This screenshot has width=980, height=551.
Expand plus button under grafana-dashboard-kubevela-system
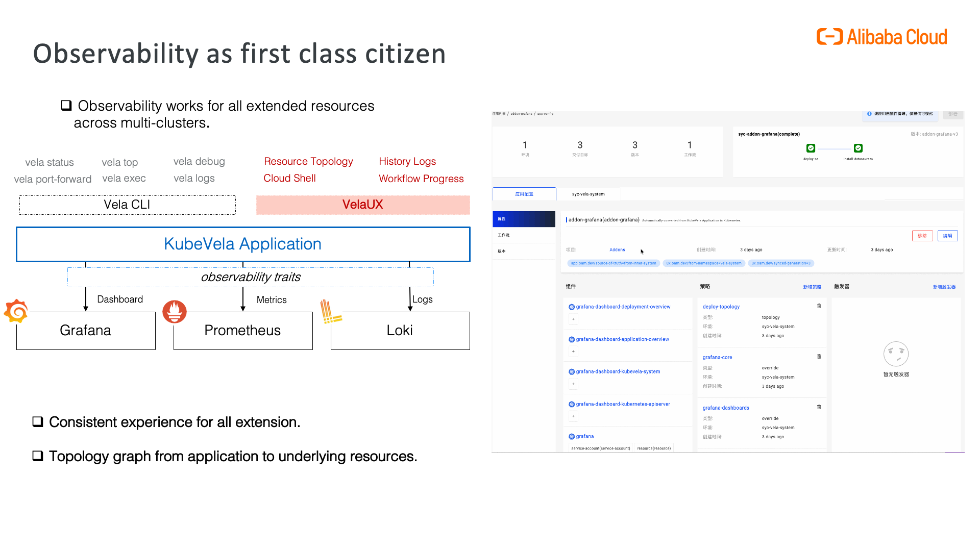pos(573,384)
